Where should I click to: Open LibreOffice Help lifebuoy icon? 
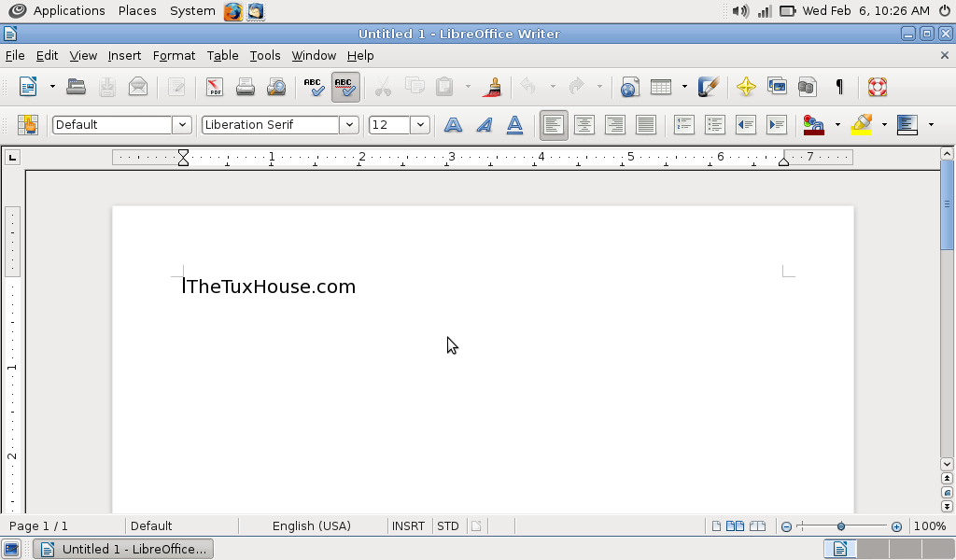pos(878,87)
